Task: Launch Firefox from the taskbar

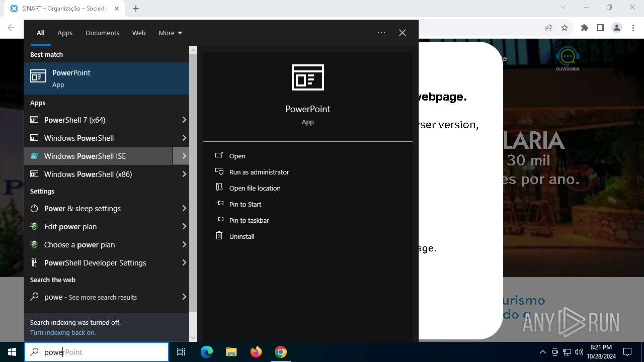Action: [x=256, y=352]
